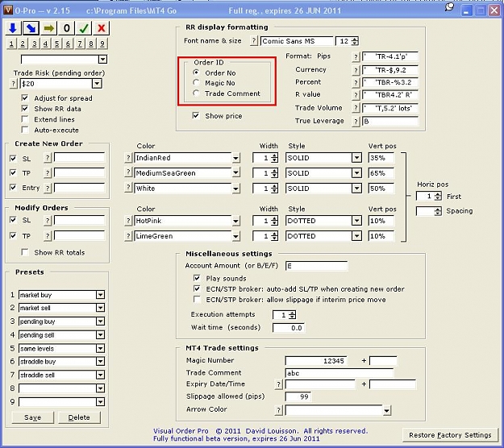Open help for IndianRed color row

pos(128,158)
